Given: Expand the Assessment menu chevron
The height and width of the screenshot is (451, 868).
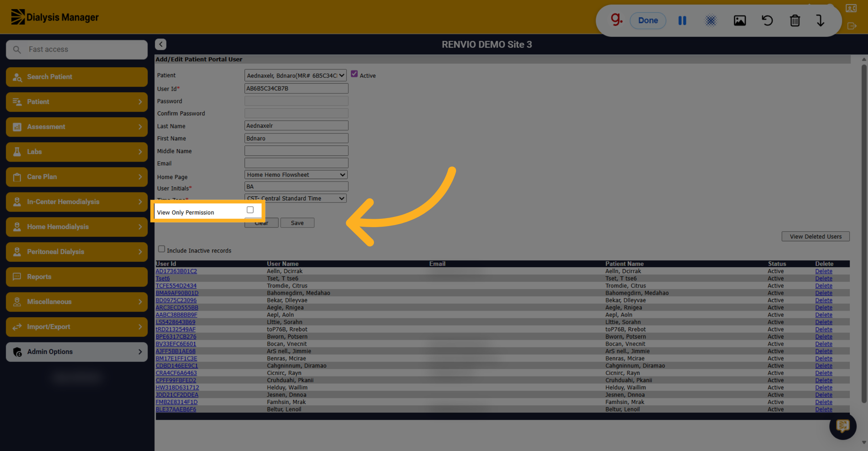Looking at the screenshot, I should click(140, 127).
